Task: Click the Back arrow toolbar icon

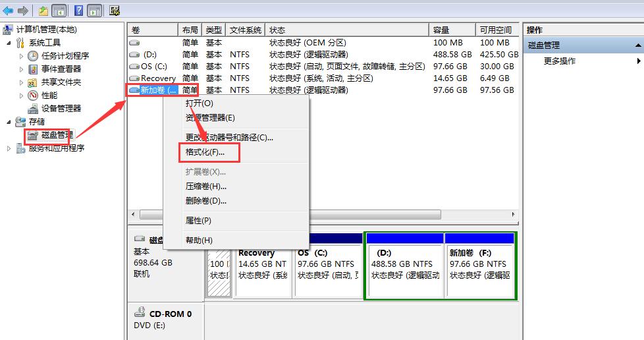Action: [7, 11]
